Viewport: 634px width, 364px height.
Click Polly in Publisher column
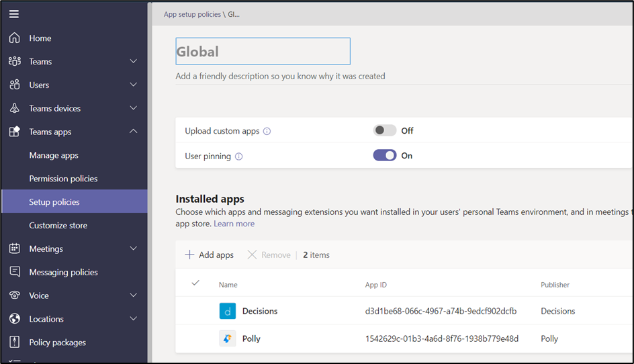point(549,338)
